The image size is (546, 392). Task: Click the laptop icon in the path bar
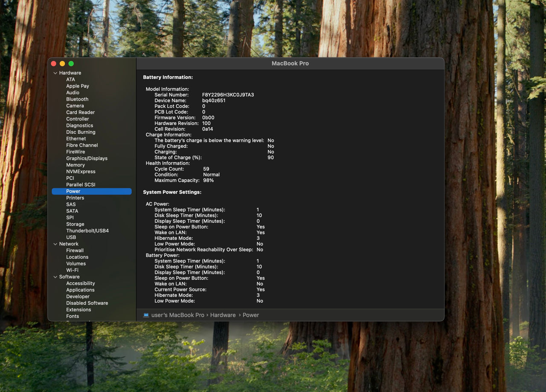(x=146, y=315)
